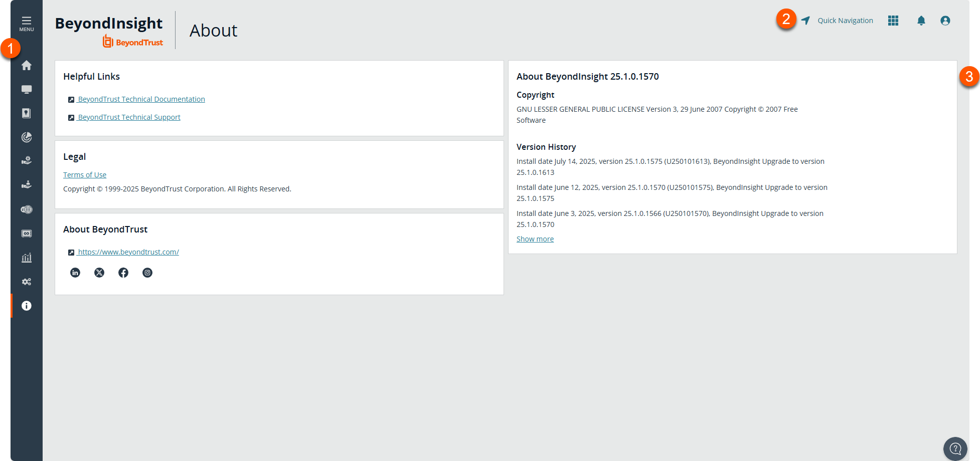Open the keyhole safe icon in sidebar
The width and height of the screenshot is (980, 461).
point(27,113)
